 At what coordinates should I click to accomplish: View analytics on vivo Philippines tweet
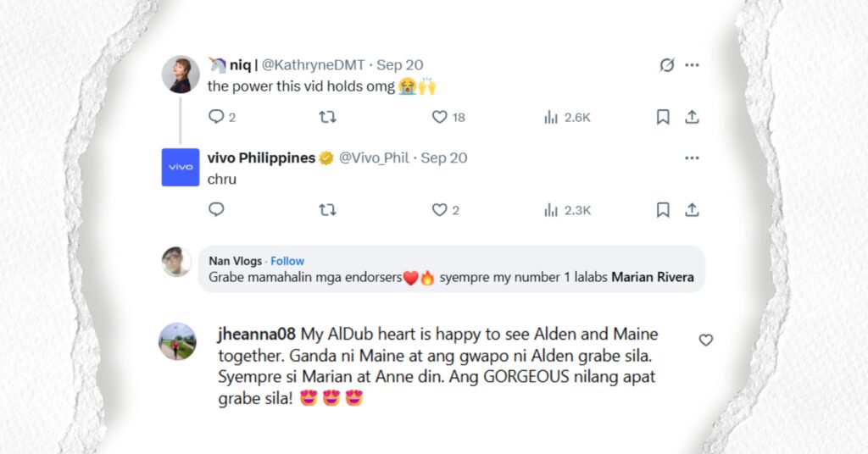click(551, 209)
